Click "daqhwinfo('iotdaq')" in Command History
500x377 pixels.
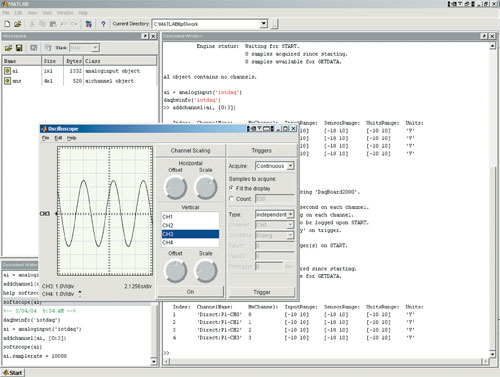click(32, 320)
